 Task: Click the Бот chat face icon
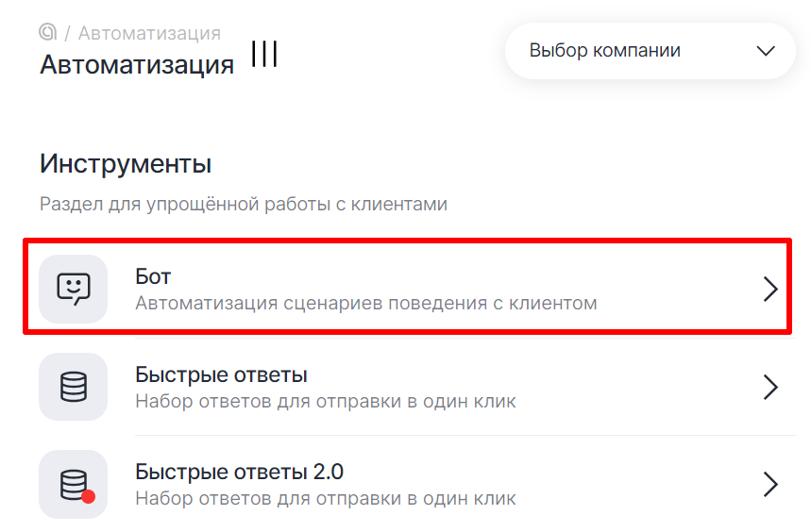(74, 289)
